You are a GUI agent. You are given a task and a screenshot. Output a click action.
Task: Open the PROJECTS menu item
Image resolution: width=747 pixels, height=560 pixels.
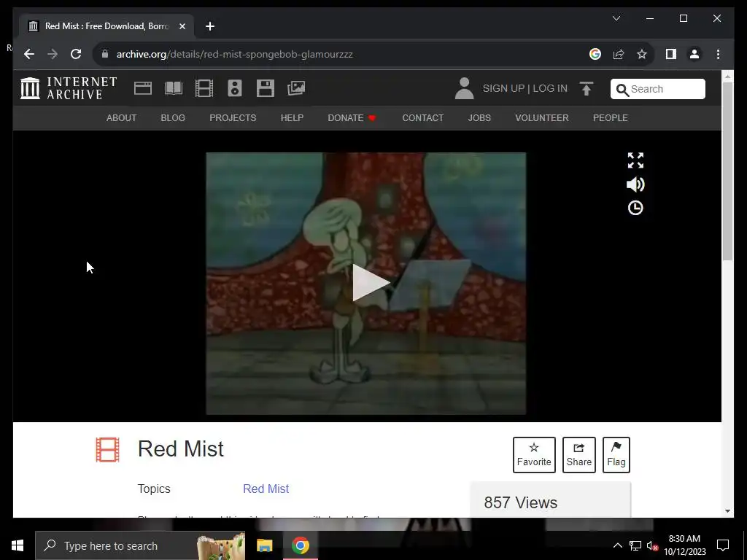point(233,118)
